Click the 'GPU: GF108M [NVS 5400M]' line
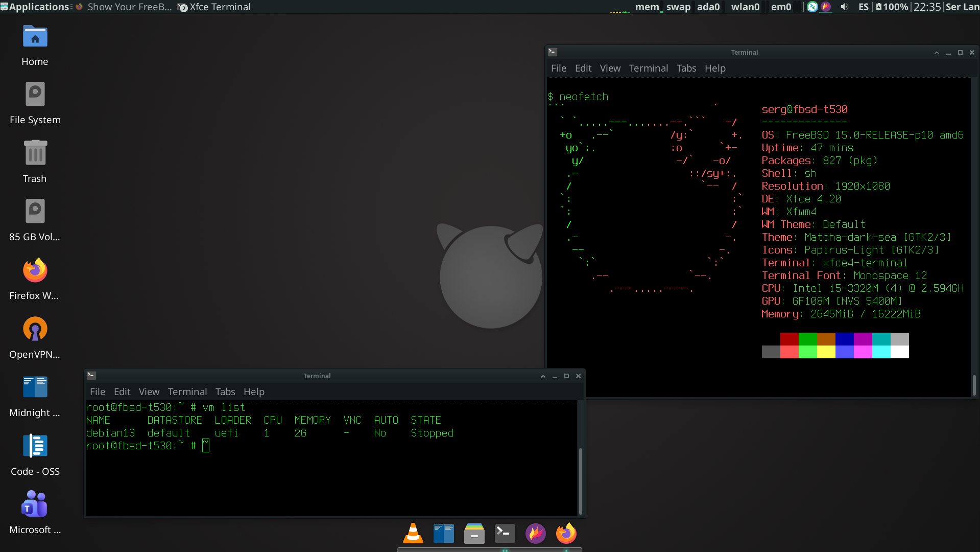 coord(832,301)
